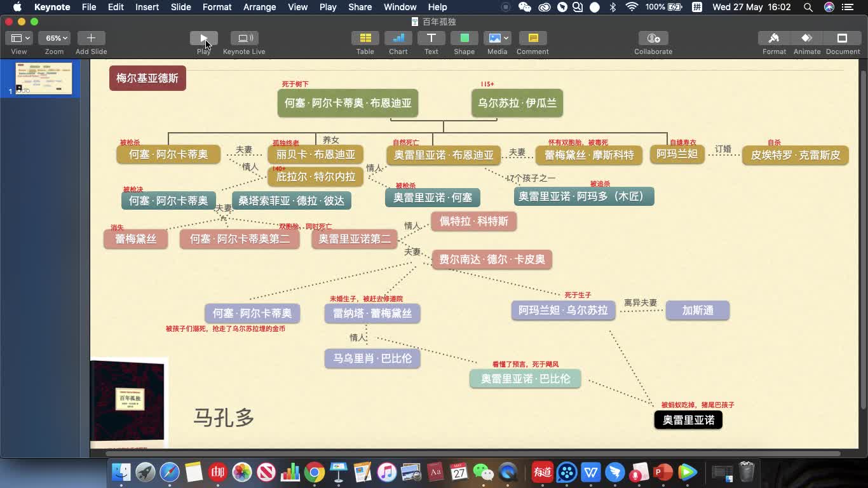The width and height of the screenshot is (868, 488).
Task: Open the Format menu in the menu bar
Action: 217,7
